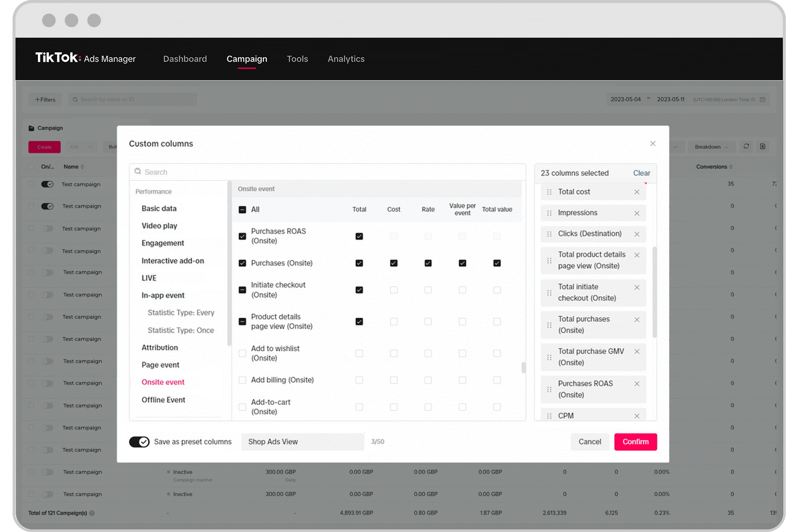
Task: Check the Add to wishlist (Onsite) checkbox
Action: (242, 353)
